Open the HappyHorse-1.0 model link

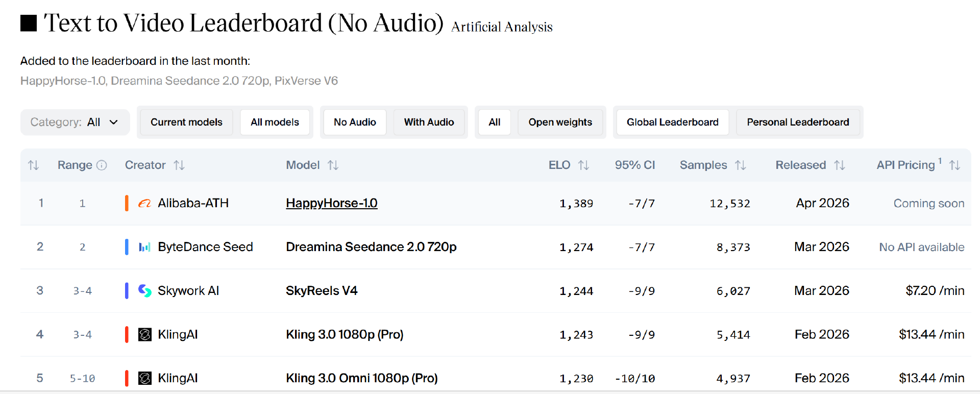(331, 203)
